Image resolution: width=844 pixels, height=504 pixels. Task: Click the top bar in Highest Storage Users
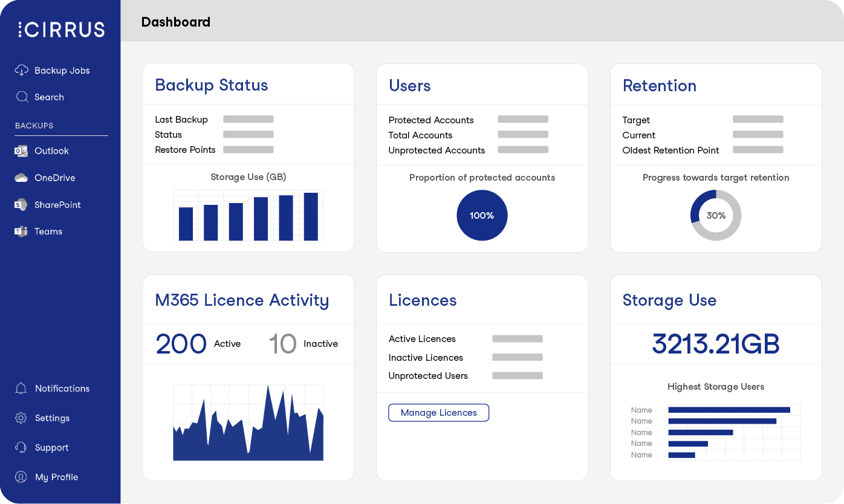pos(729,410)
